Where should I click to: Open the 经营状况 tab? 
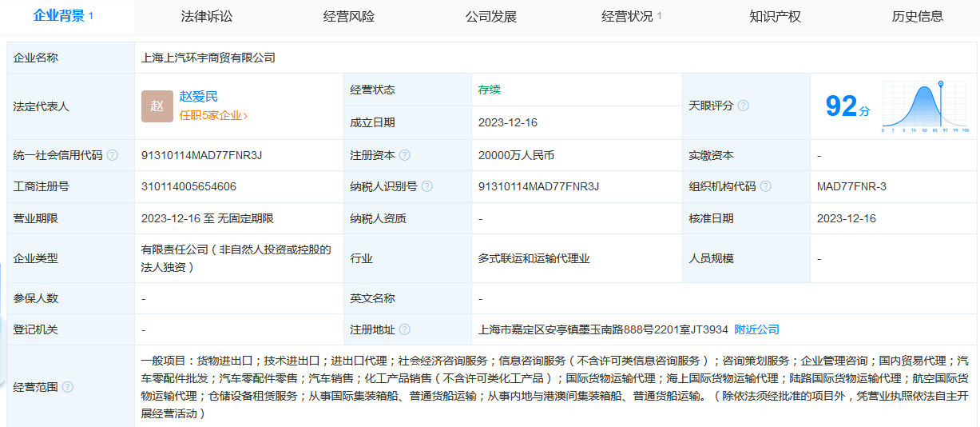631,16
